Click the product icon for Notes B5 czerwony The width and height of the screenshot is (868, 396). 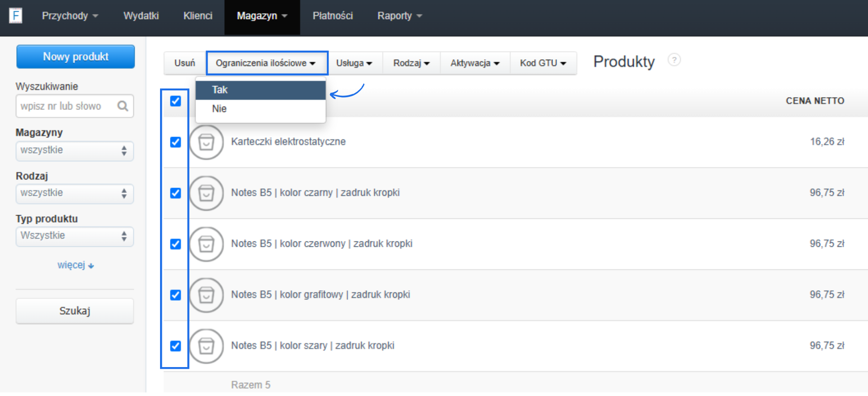pos(206,245)
